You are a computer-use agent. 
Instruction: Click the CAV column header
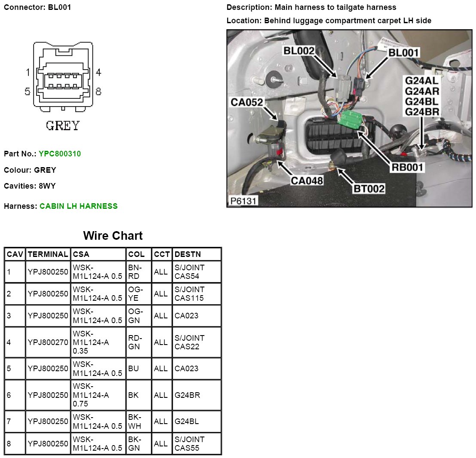pyautogui.click(x=15, y=254)
